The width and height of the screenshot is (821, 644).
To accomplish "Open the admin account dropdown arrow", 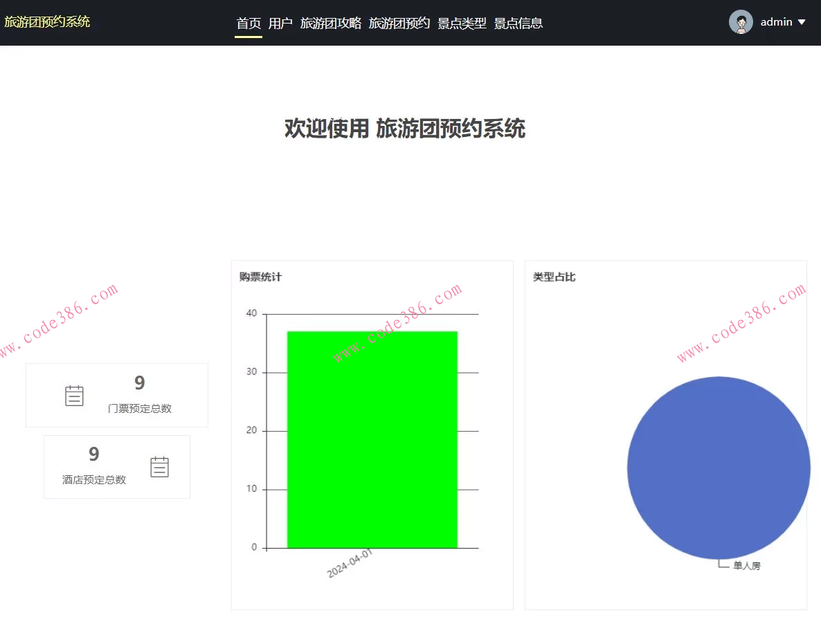I will click(802, 21).
